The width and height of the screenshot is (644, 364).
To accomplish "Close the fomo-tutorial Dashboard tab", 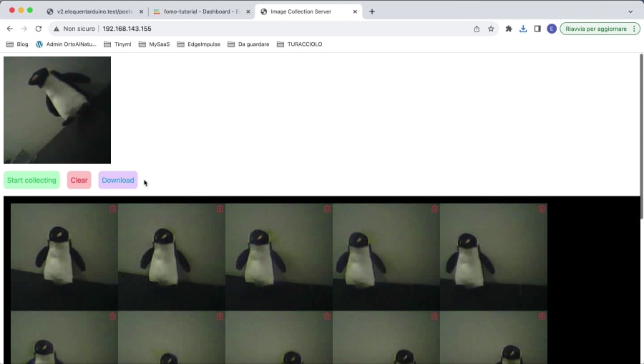I will 248,11.
